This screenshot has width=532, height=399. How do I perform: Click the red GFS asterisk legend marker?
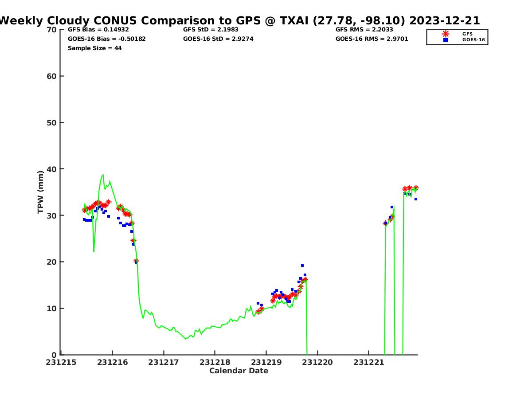[x=446, y=34]
